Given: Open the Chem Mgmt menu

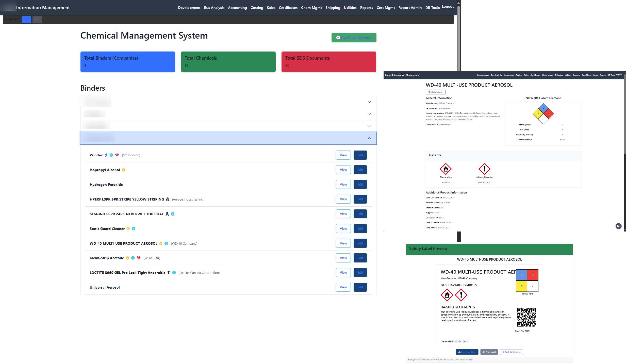Looking at the screenshot, I should [x=311, y=8].
